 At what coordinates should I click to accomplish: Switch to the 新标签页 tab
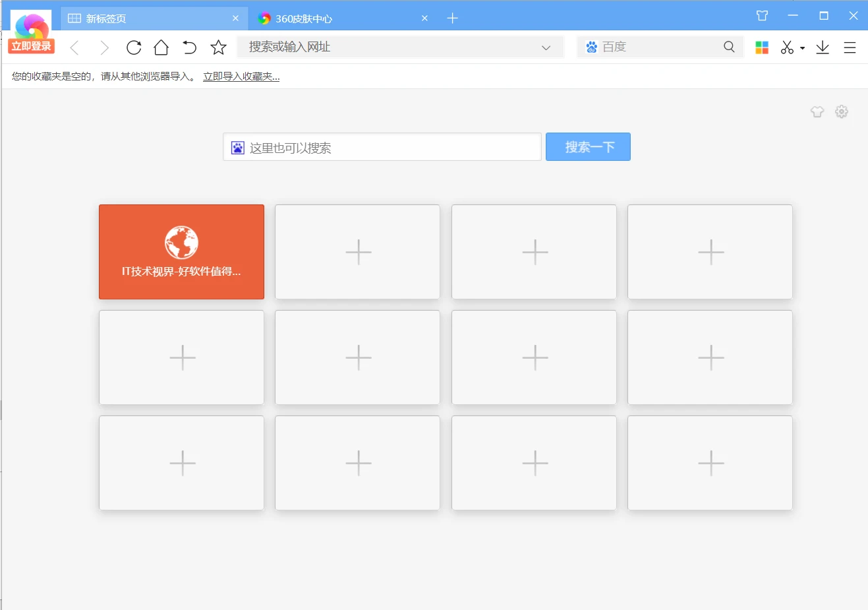[x=155, y=18]
